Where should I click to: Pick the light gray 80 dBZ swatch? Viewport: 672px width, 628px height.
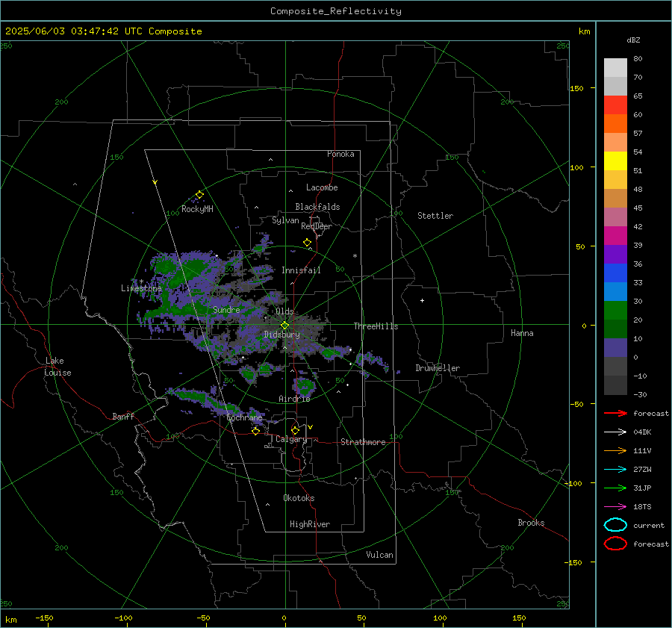[x=615, y=67]
